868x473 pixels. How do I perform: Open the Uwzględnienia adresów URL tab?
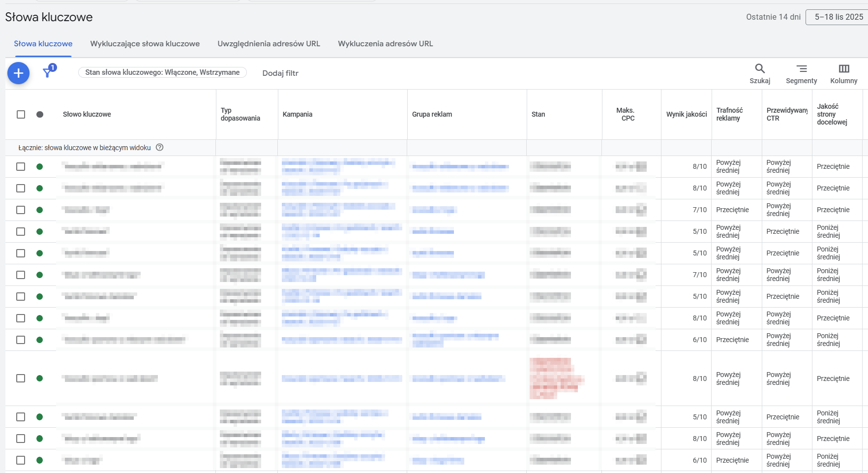[268, 43]
